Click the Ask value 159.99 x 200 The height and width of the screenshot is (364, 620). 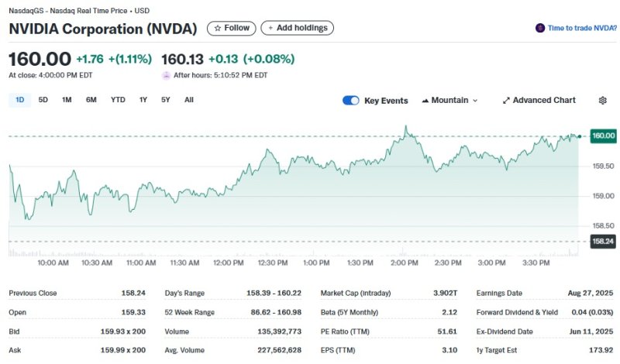pos(123,350)
